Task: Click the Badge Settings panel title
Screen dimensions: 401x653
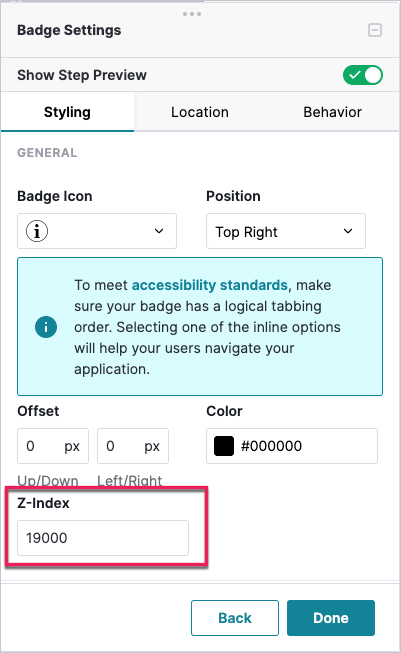Action: [69, 30]
